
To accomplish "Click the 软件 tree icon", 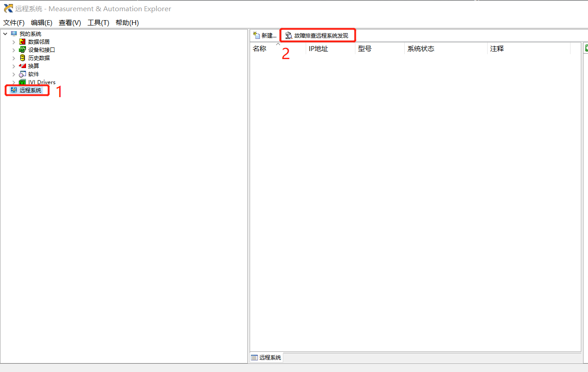I will tap(22, 74).
